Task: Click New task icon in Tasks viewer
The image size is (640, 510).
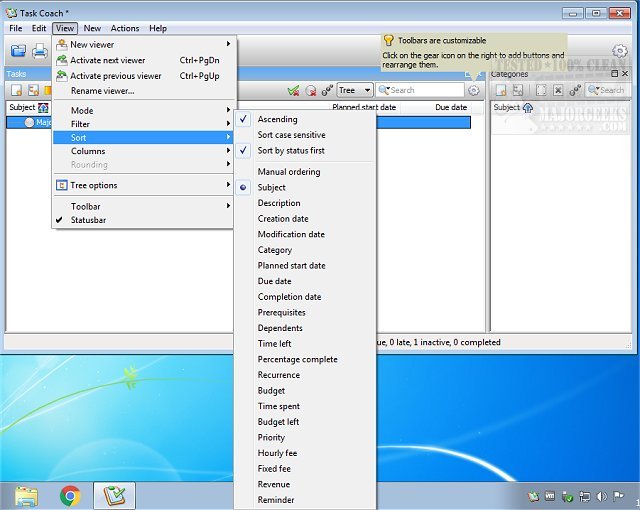Action: (x=16, y=90)
